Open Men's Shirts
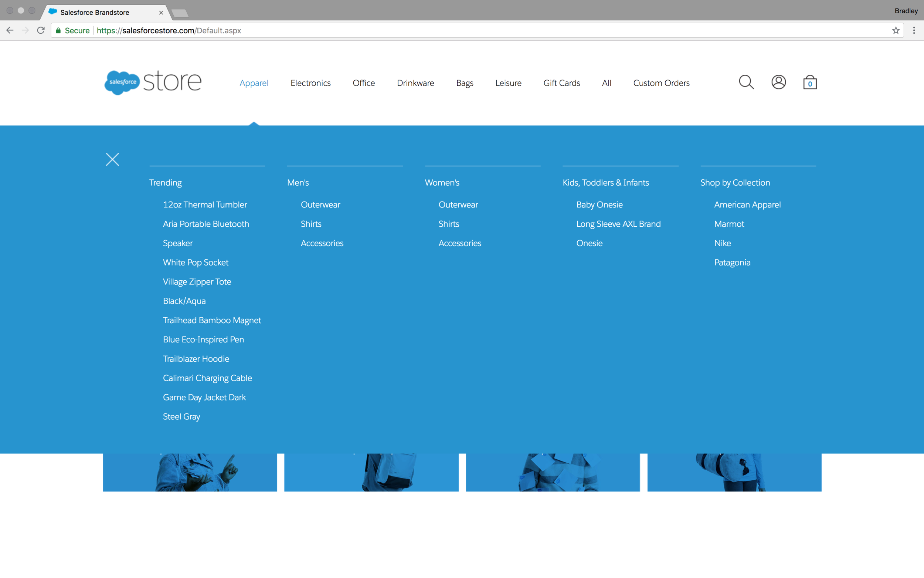924x578 pixels. (x=311, y=224)
